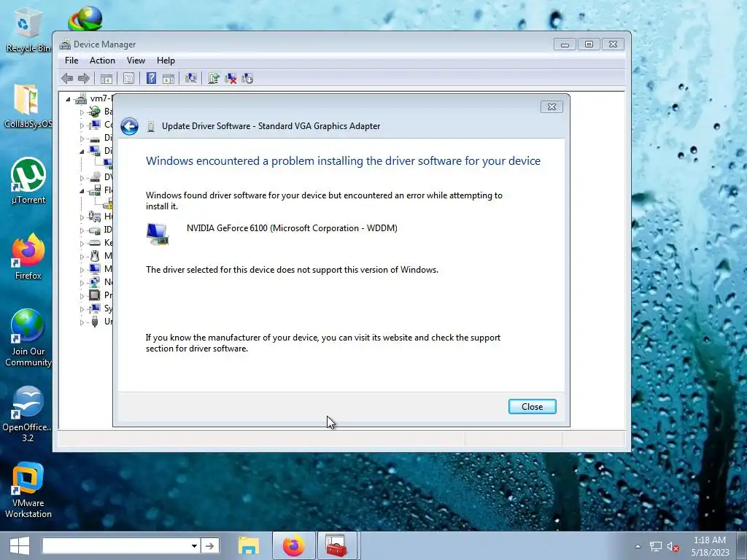Click the Device Manager toolbox taskbar button
Viewport: 747px width, 560px height.
[x=336, y=545]
